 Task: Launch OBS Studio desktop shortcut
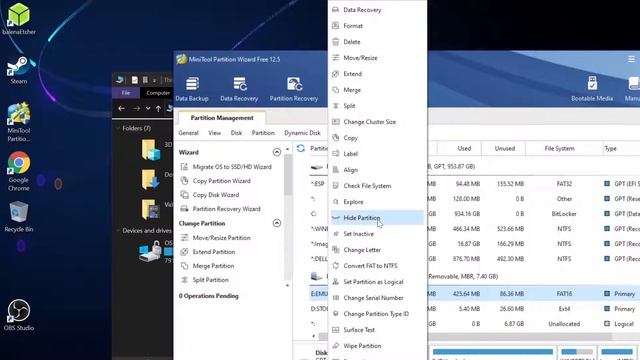point(18,315)
